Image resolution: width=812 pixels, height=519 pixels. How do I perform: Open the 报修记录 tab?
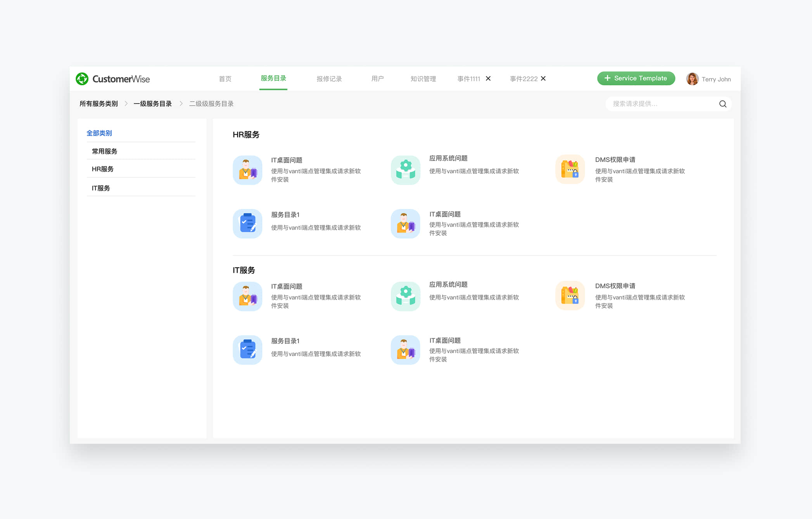[329, 79]
